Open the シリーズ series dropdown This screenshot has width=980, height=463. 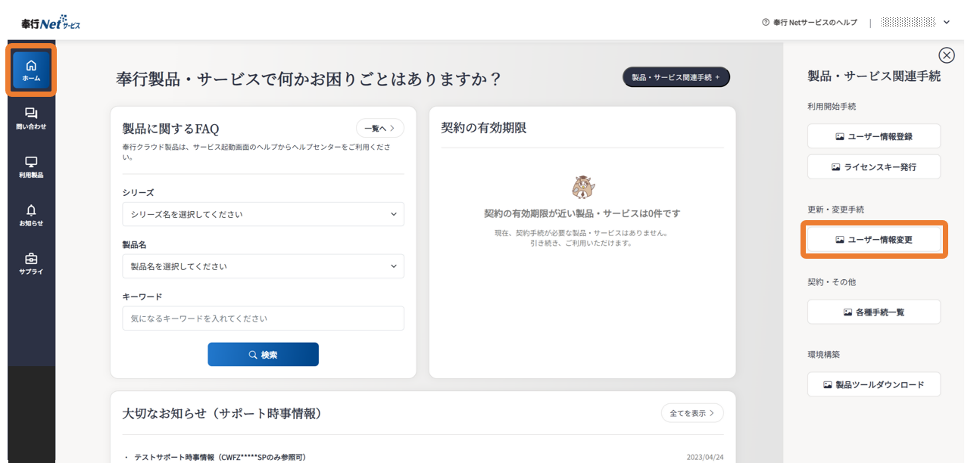click(x=263, y=214)
